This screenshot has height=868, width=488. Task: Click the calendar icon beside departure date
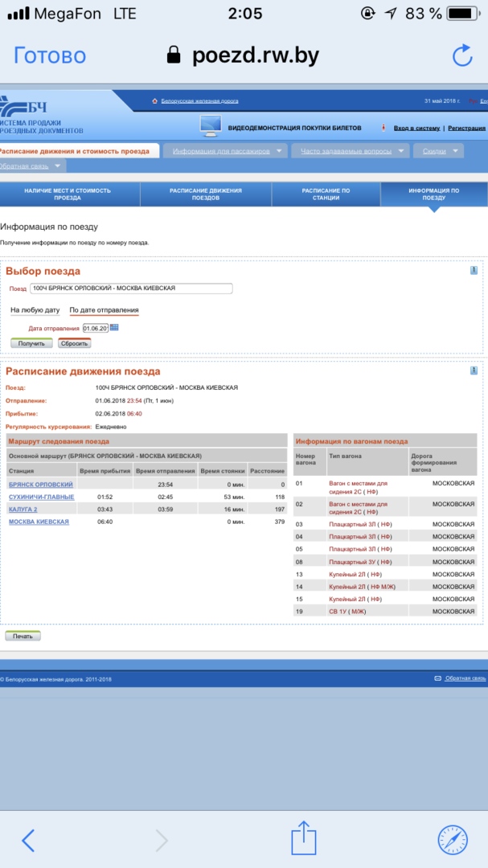point(114,328)
